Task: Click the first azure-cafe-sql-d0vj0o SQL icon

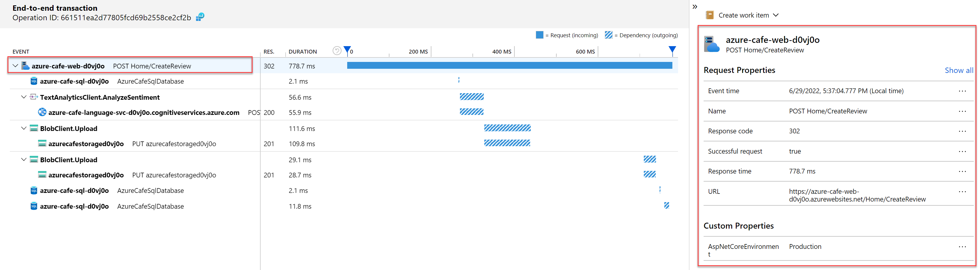Action: [34, 81]
